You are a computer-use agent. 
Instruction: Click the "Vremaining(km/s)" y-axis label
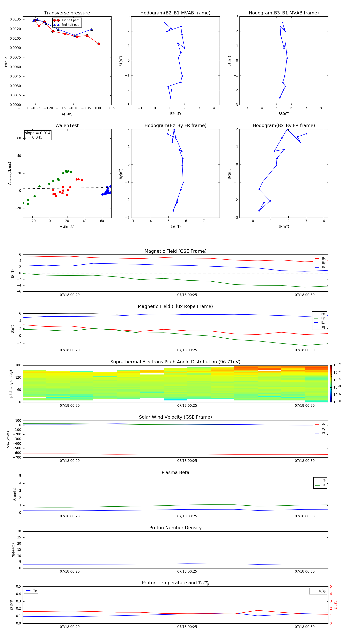click(10, 173)
